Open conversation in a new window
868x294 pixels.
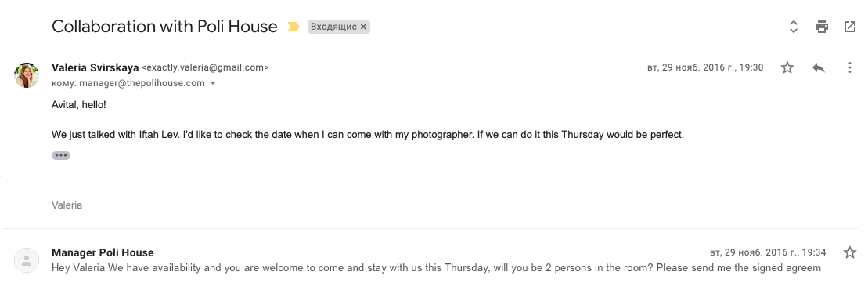tap(850, 27)
